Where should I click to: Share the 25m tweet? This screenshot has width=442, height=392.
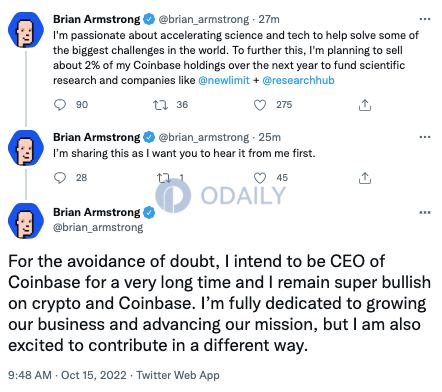click(365, 178)
